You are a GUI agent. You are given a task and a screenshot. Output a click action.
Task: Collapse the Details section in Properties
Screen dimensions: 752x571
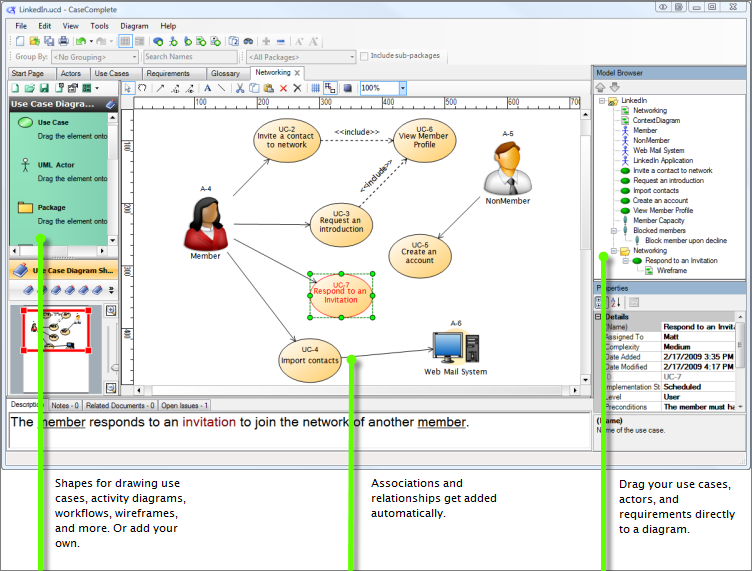598,317
